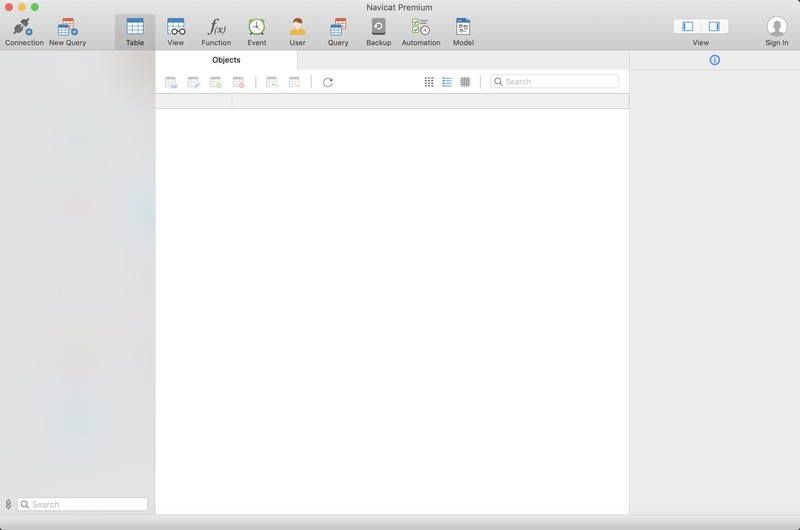Switch to the list view mode
The height and width of the screenshot is (530, 800).
(x=447, y=82)
